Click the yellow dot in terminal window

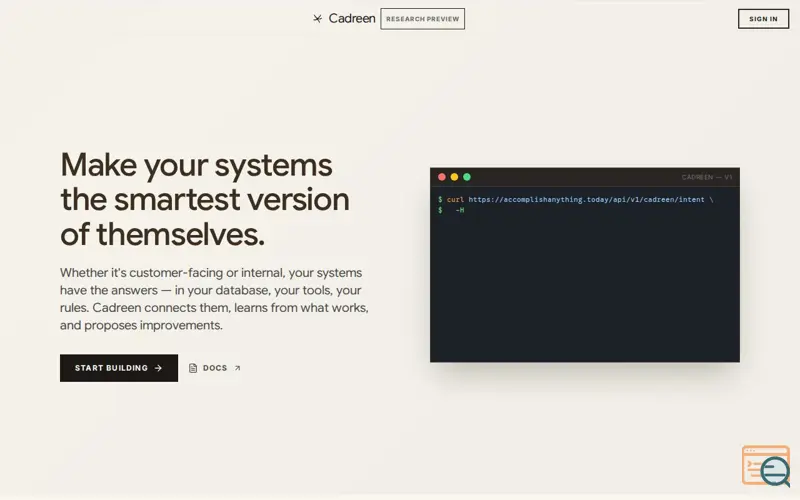point(454,177)
